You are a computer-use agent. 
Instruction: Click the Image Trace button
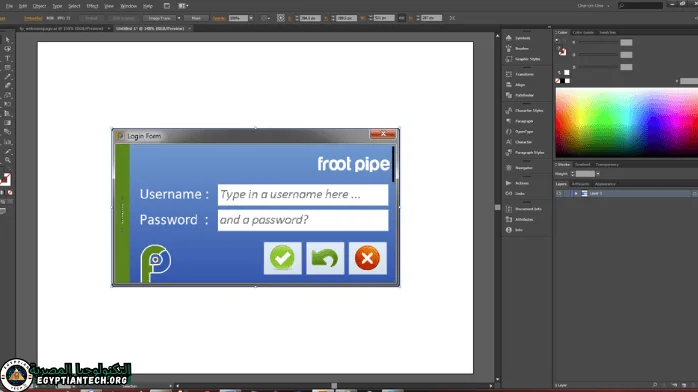[x=159, y=18]
